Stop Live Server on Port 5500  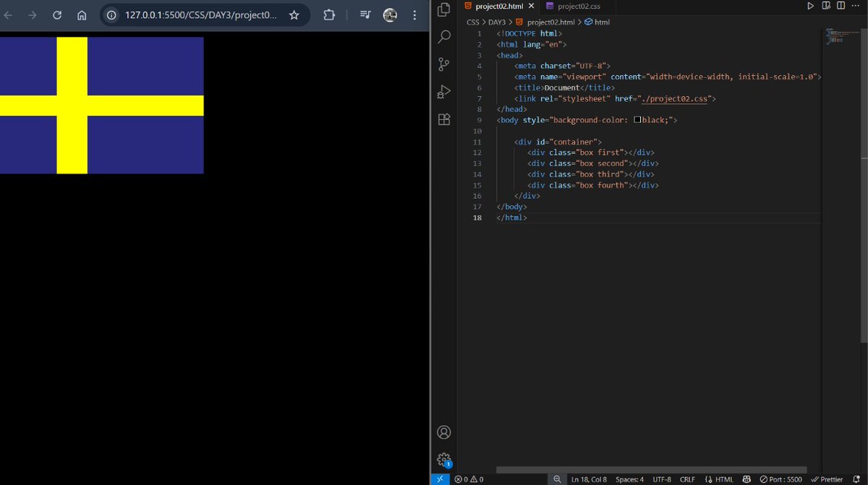coord(780,479)
